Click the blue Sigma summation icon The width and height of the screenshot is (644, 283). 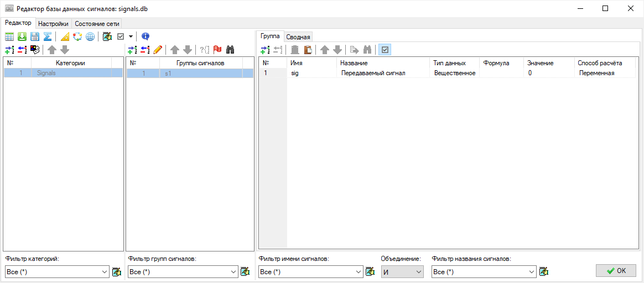pos(48,36)
